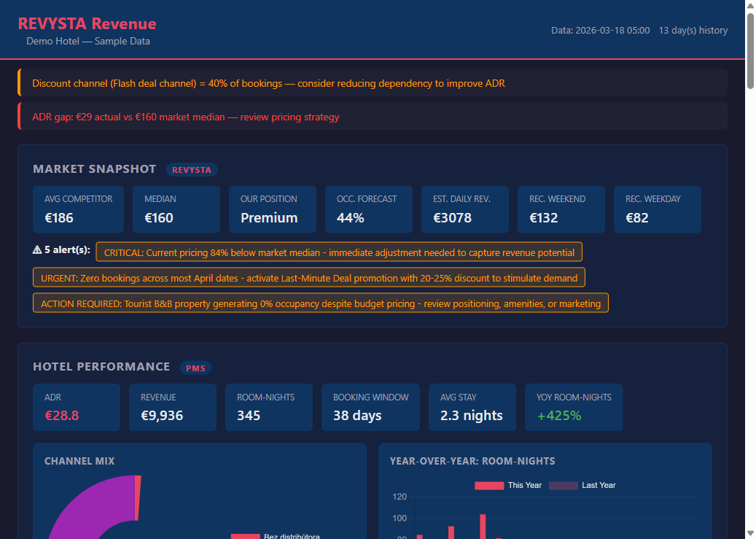The width and height of the screenshot is (756, 539).
Task: Click the 13 day(s) history label
Action: (693, 31)
